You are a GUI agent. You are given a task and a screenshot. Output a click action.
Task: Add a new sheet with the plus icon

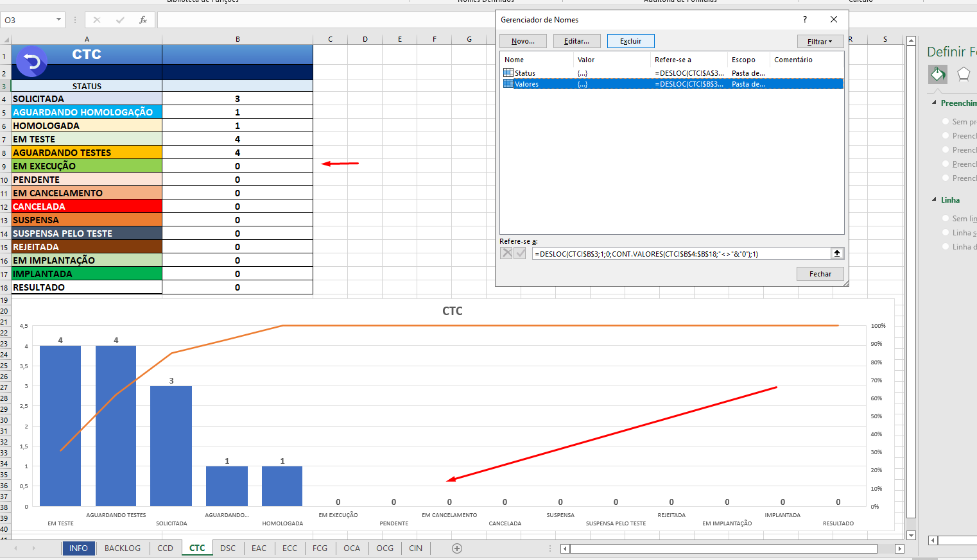tap(457, 548)
